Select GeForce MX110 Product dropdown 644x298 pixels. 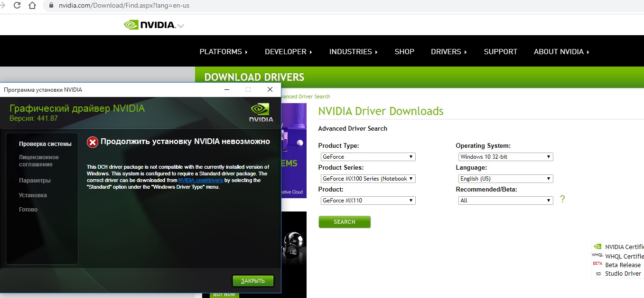pyautogui.click(x=368, y=201)
